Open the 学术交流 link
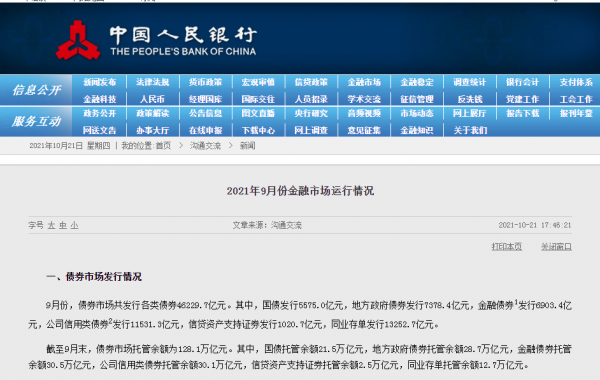Screen dimensions: 600x380 [x=364, y=99]
